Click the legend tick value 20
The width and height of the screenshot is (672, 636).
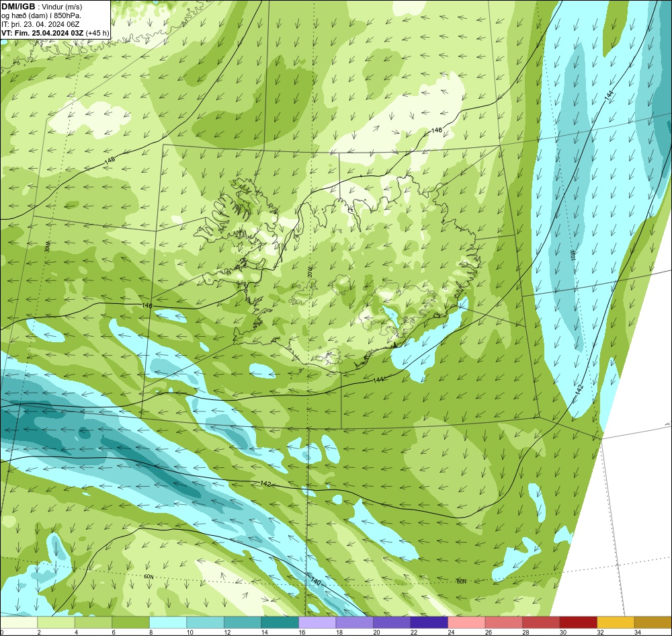[x=376, y=632]
